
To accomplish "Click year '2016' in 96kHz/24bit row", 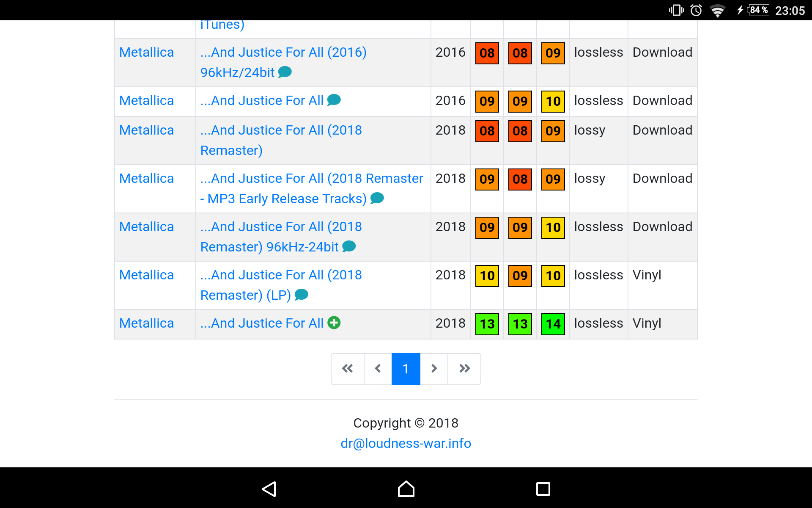I will 450,52.
